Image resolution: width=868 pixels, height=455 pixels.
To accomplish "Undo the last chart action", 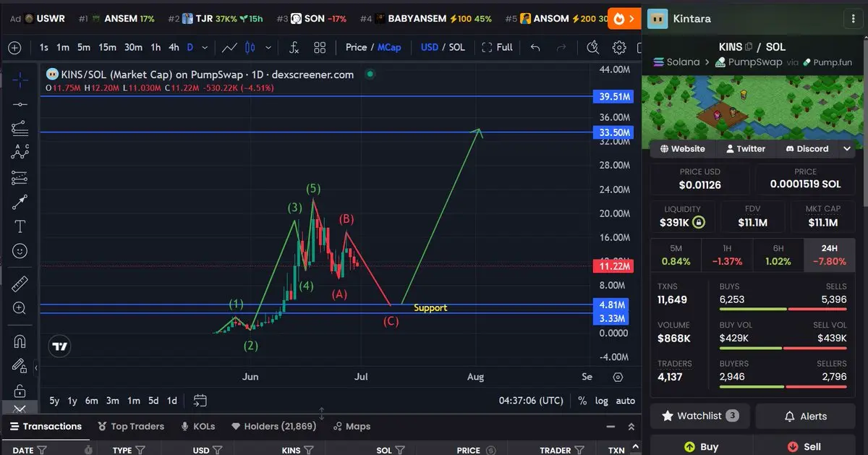I will tap(535, 48).
